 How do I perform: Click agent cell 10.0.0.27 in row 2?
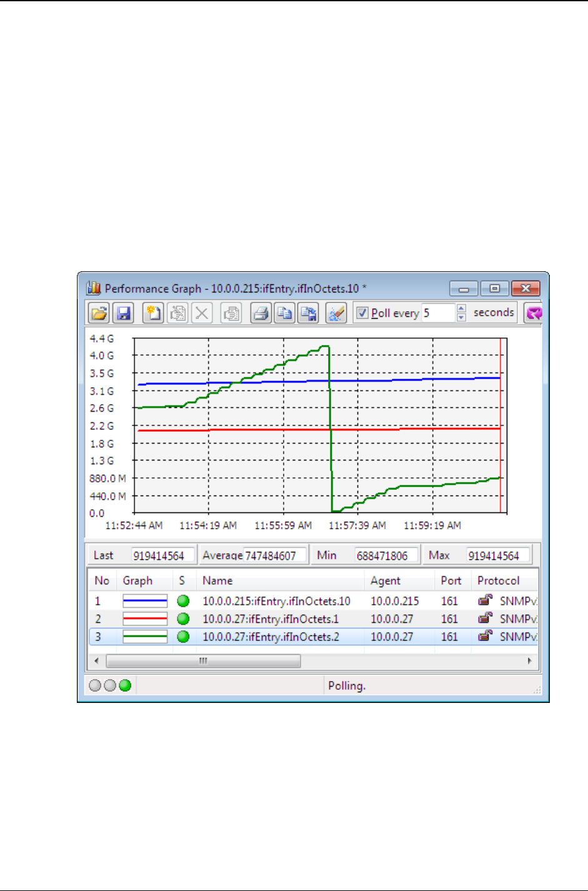tap(391, 619)
